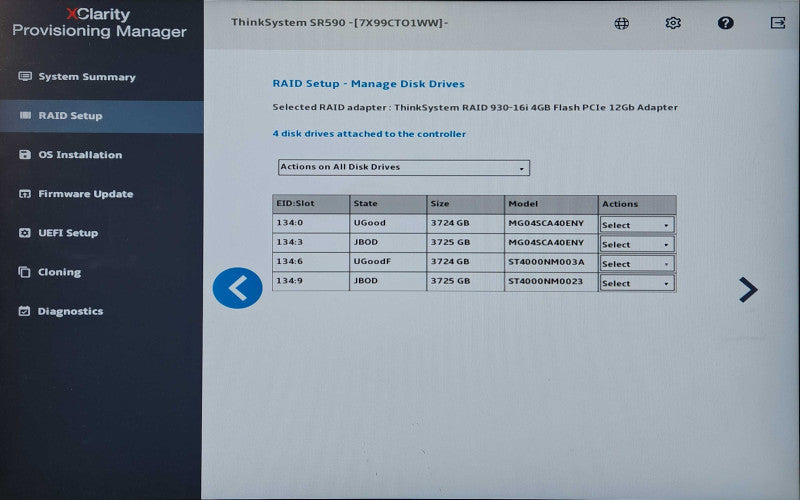This screenshot has width=800, height=500.
Task: Click JBOD state for drive 134:9
Action: click(x=388, y=281)
